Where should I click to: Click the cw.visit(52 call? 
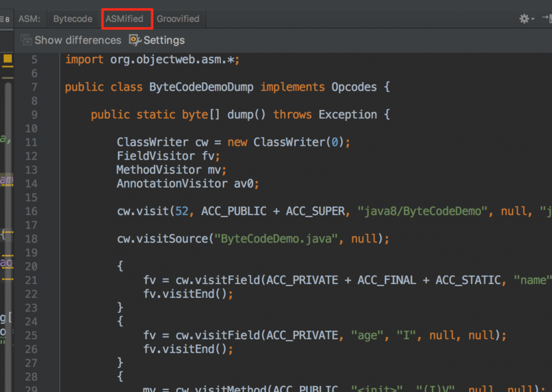pos(153,211)
